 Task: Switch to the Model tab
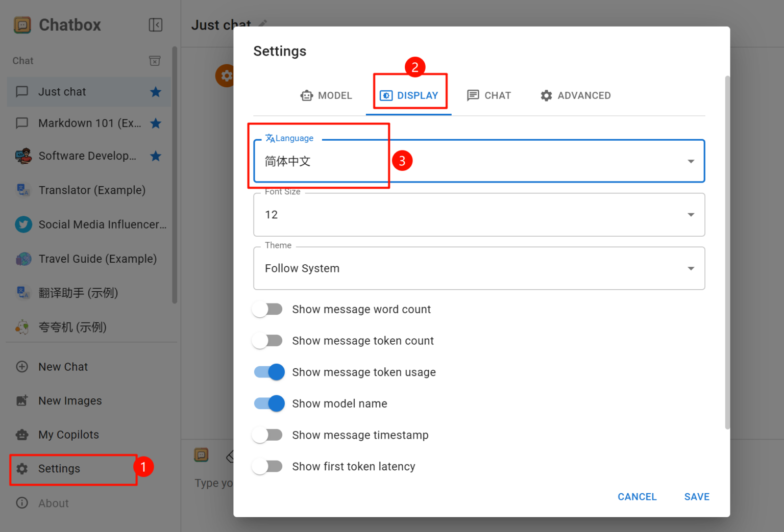click(x=327, y=95)
